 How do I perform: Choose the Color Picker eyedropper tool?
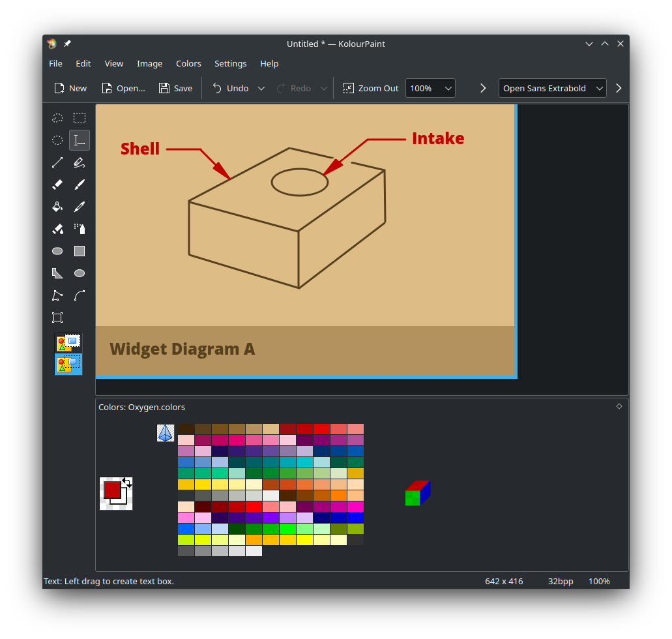(80, 207)
